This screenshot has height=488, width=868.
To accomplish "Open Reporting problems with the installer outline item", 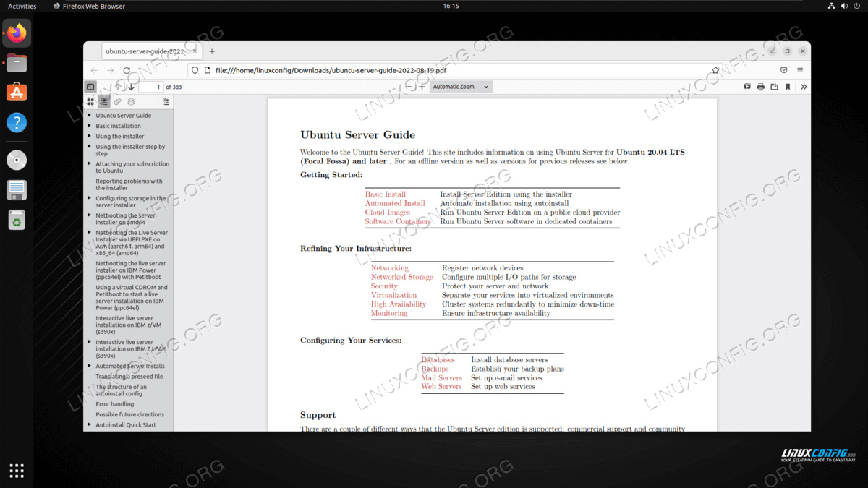I will tap(129, 184).
